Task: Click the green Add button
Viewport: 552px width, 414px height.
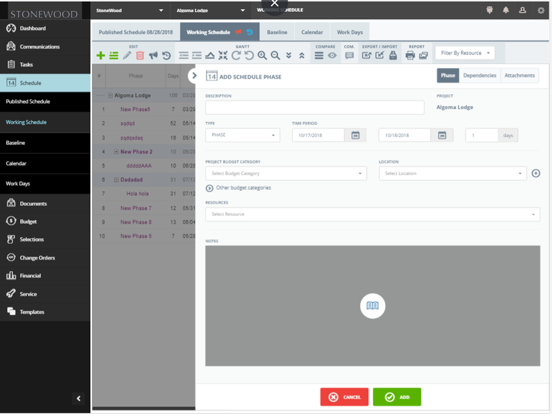Action: pos(397,397)
